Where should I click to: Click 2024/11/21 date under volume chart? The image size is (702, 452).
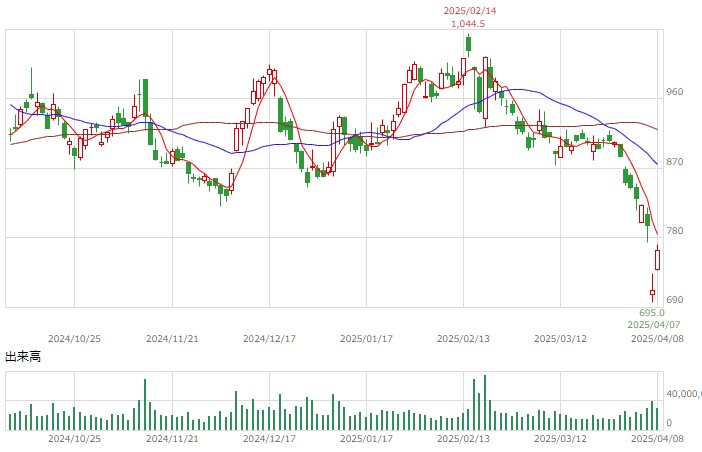172,439
